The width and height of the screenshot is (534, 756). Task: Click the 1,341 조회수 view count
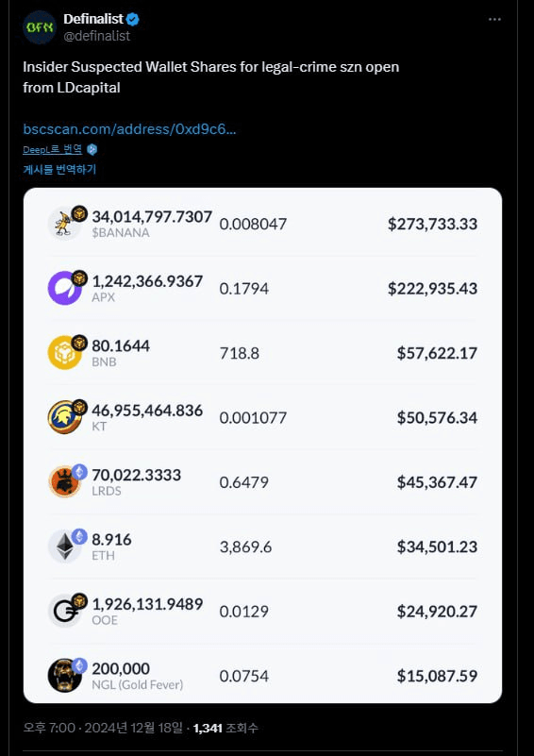(x=225, y=728)
